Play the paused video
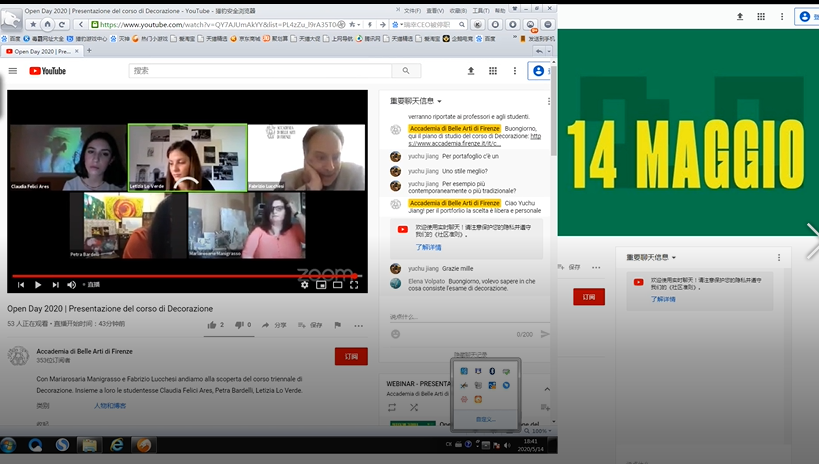 (38, 285)
